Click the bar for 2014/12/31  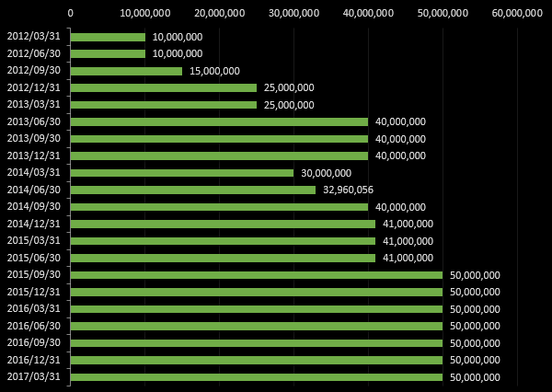coord(223,224)
